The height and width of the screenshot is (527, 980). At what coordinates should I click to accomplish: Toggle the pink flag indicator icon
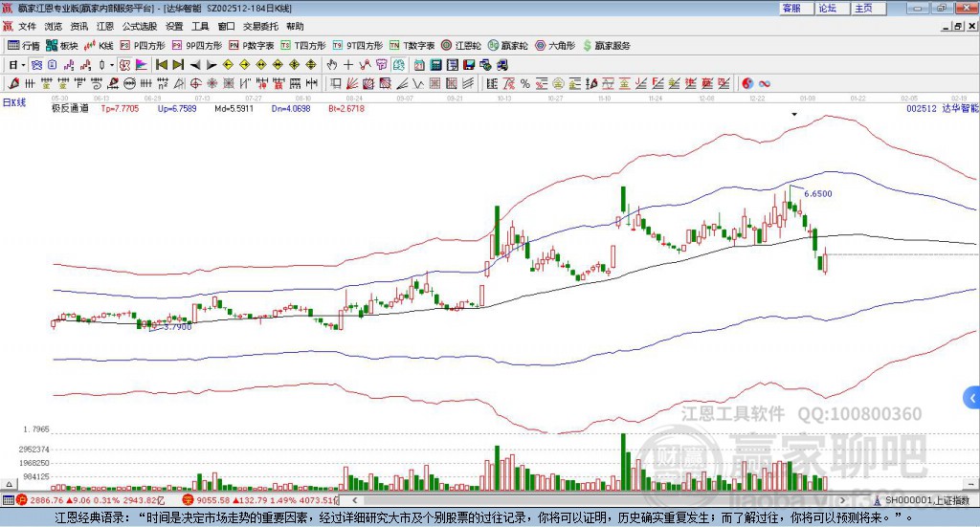(x=142, y=65)
